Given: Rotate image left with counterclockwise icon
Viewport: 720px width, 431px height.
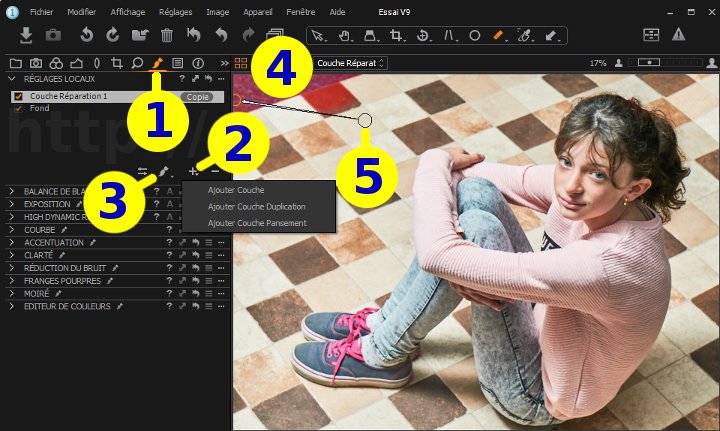Looking at the screenshot, I should 87,35.
